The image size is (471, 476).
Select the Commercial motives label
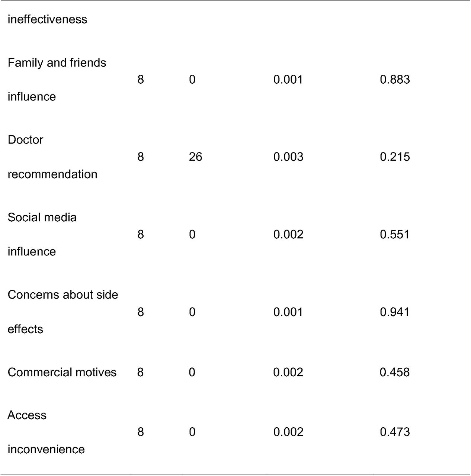62,372
